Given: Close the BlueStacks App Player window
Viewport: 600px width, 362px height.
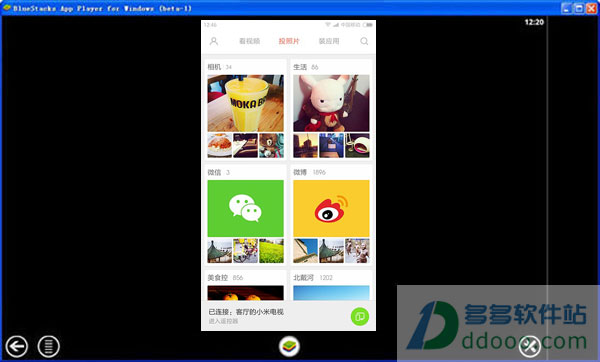Looking at the screenshot, I should coord(591,8).
